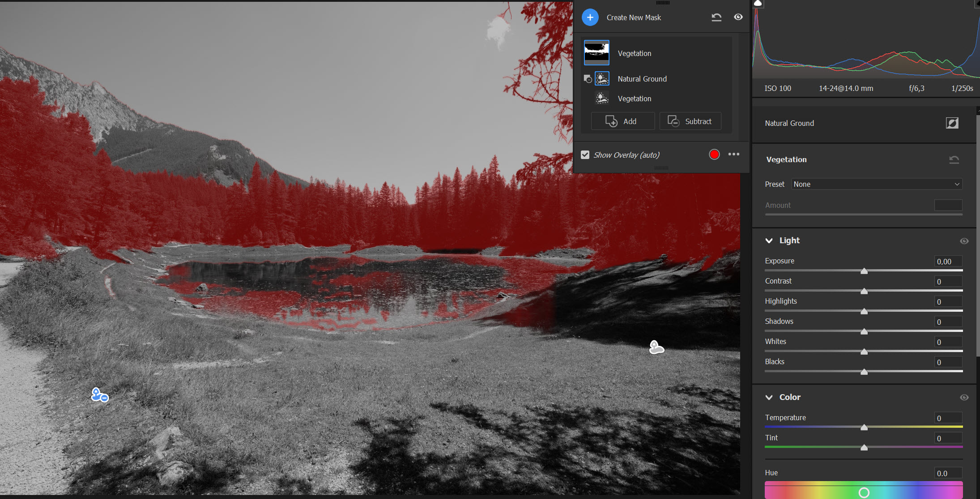Open the red overlay color swatch

coord(714,155)
